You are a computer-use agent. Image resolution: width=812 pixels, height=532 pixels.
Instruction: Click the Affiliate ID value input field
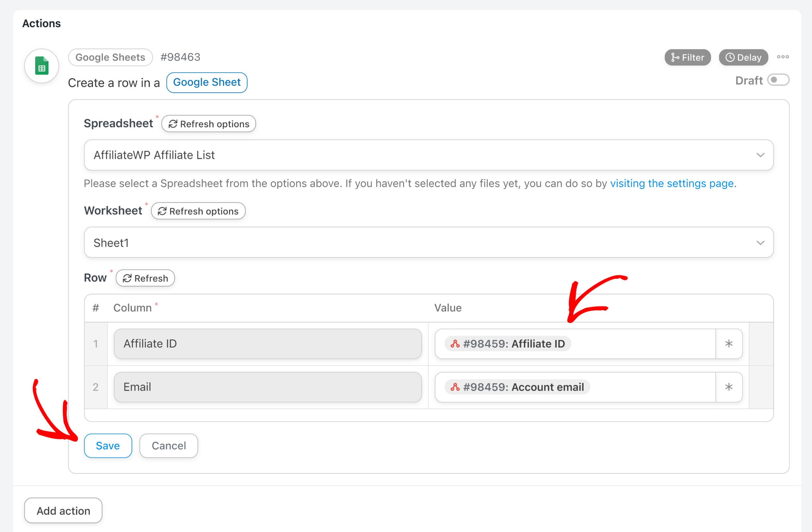point(575,344)
